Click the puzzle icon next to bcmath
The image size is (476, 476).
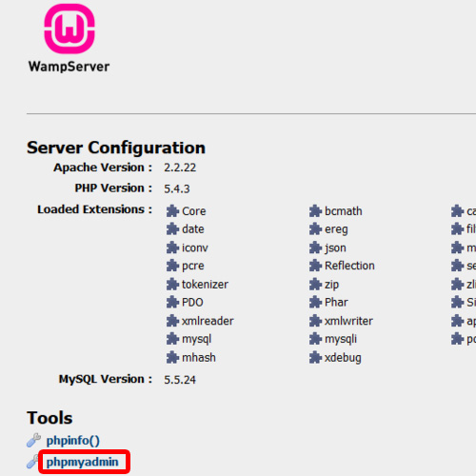point(315,211)
